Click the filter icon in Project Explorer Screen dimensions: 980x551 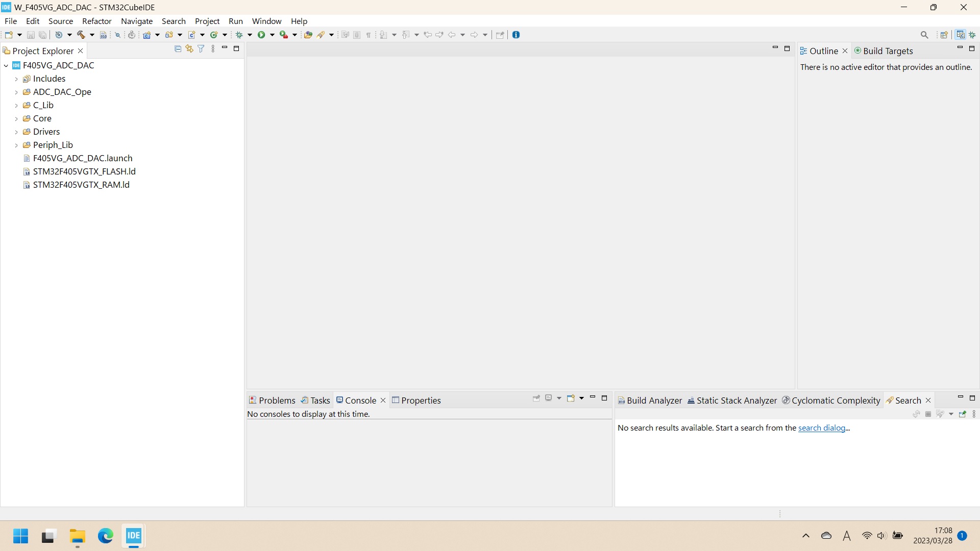tap(201, 48)
